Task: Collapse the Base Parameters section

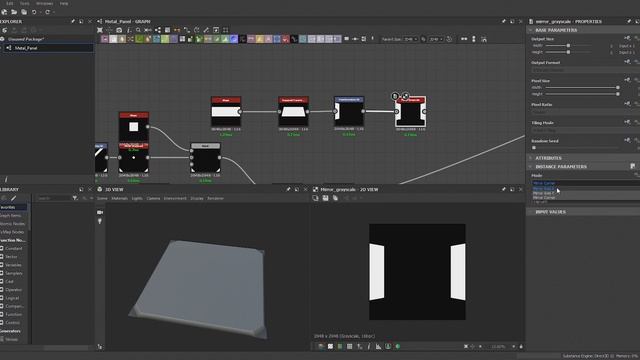Action: click(x=530, y=30)
